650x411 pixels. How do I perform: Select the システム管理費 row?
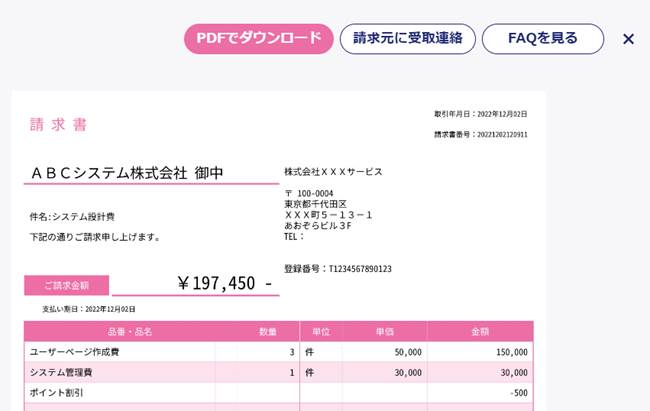(279, 372)
